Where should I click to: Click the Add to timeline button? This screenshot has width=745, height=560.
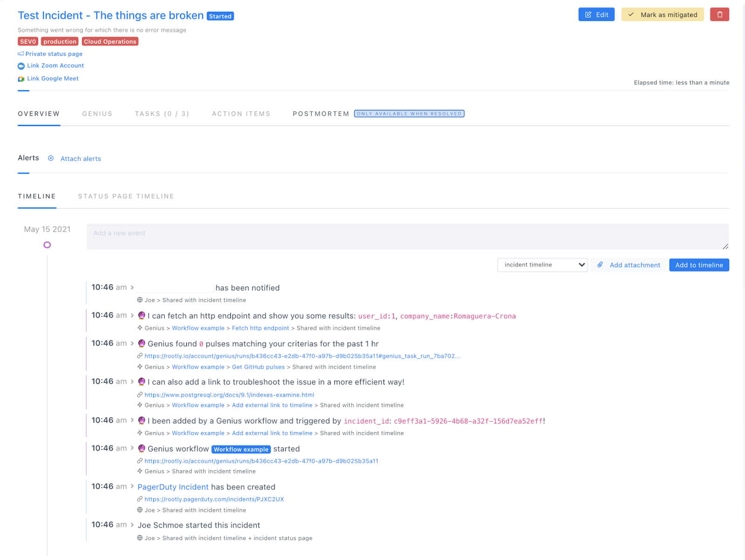coord(699,265)
